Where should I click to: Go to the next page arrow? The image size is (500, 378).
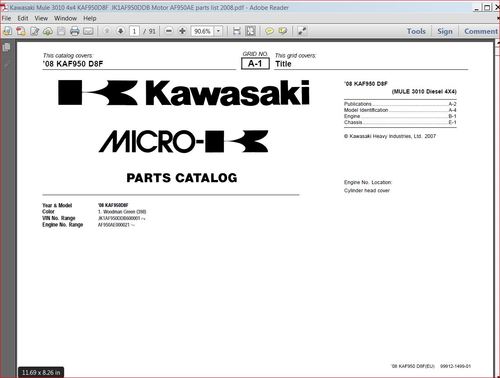(120, 31)
